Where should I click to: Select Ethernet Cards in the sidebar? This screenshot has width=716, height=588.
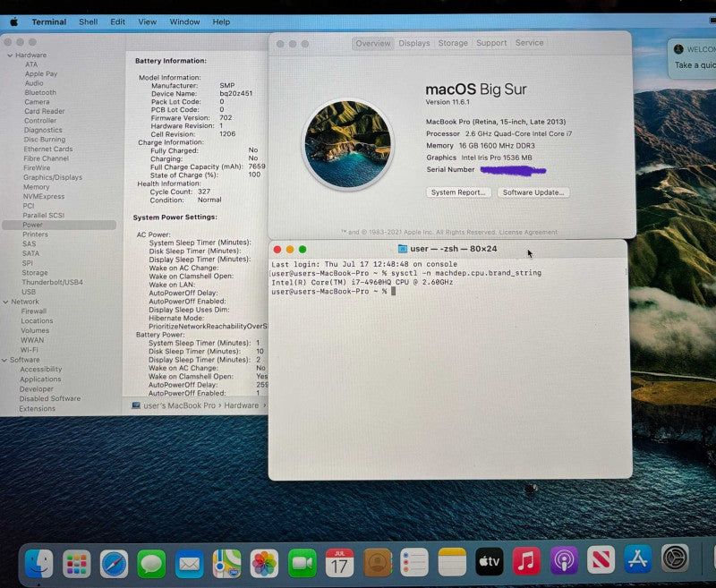[48, 149]
